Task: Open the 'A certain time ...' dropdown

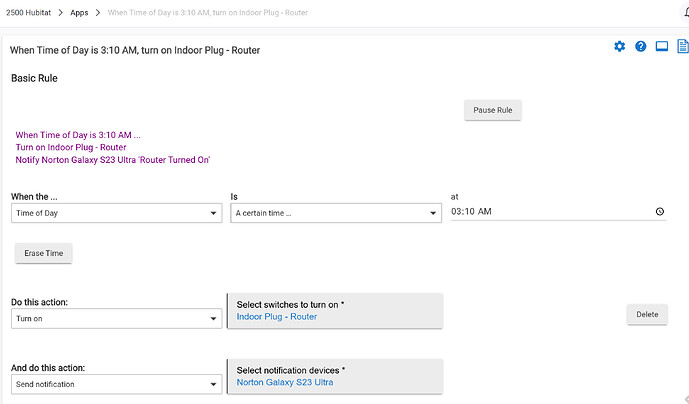Action: [336, 213]
